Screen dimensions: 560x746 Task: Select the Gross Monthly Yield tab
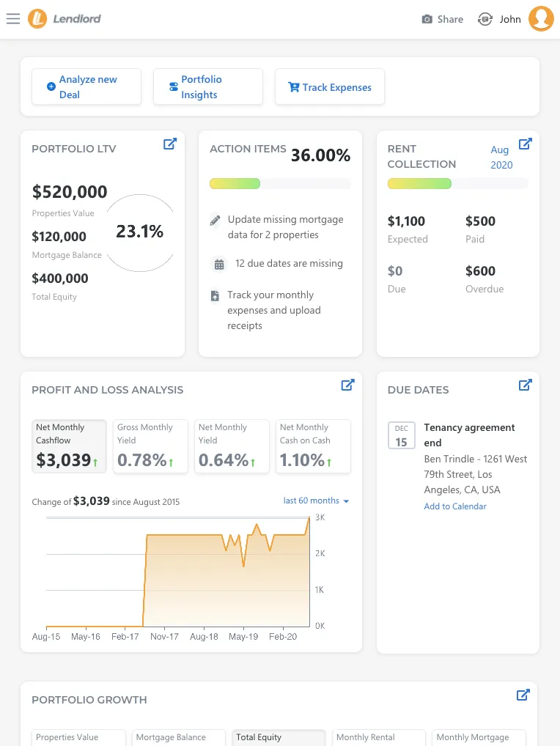[x=150, y=446]
